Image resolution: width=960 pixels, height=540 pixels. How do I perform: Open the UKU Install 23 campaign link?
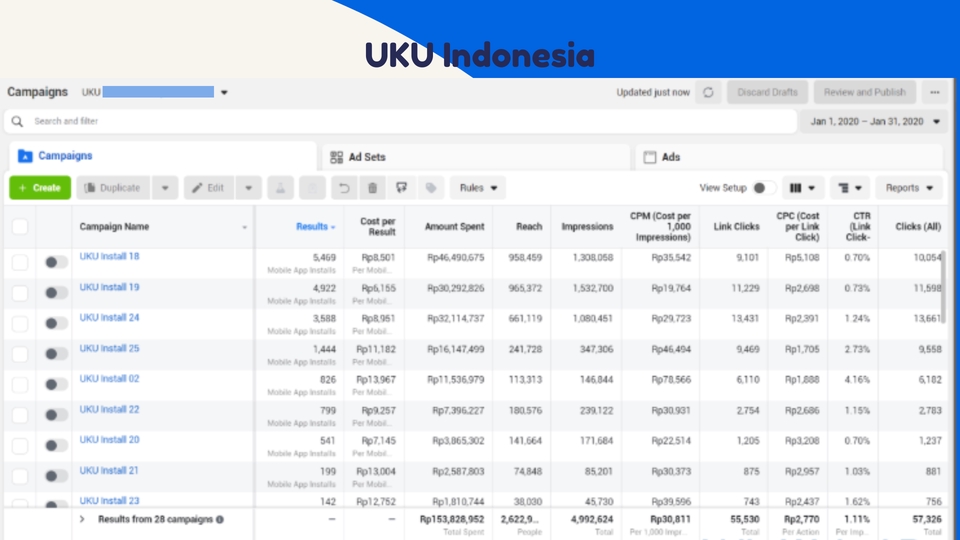pos(109,501)
